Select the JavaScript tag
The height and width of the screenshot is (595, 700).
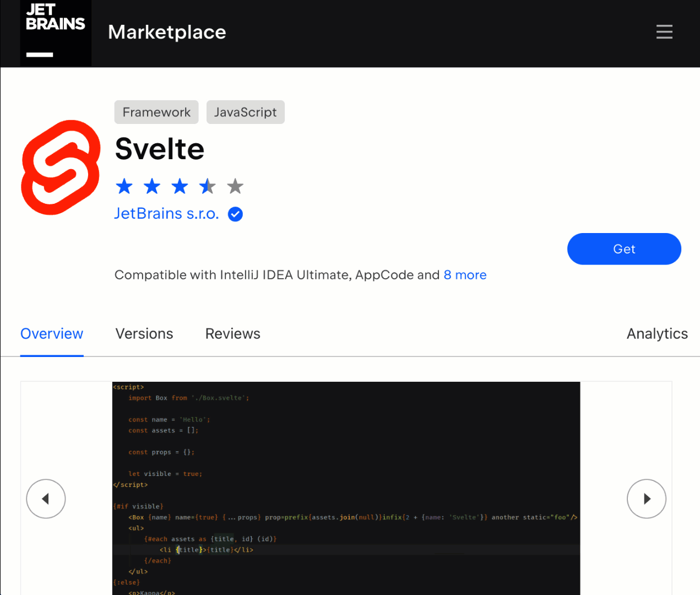(246, 112)
